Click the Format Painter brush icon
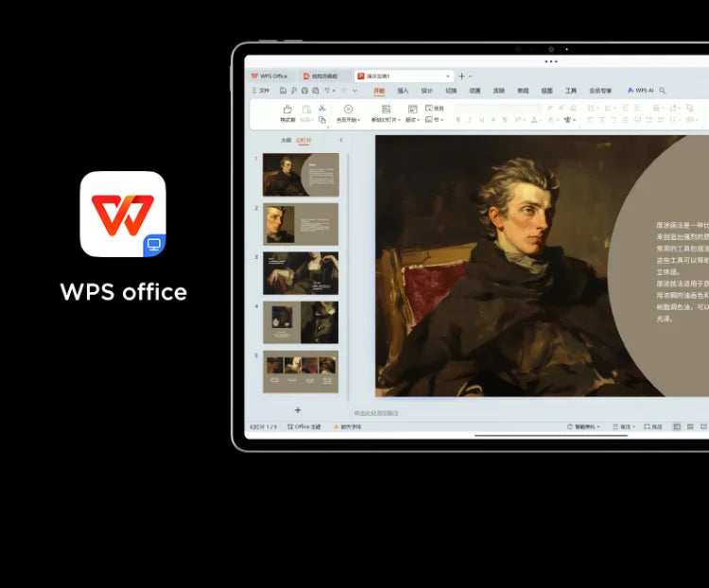 point(287,110)
